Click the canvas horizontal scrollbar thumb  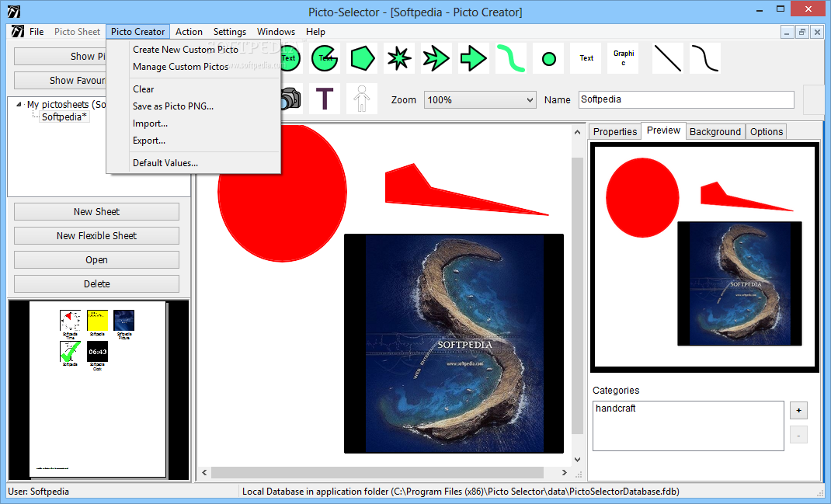(x=377, y=472)
